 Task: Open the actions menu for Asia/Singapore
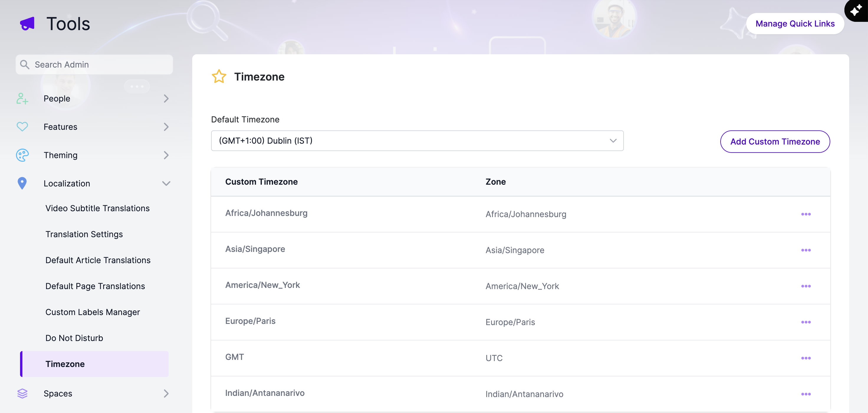tap(806, 250)
